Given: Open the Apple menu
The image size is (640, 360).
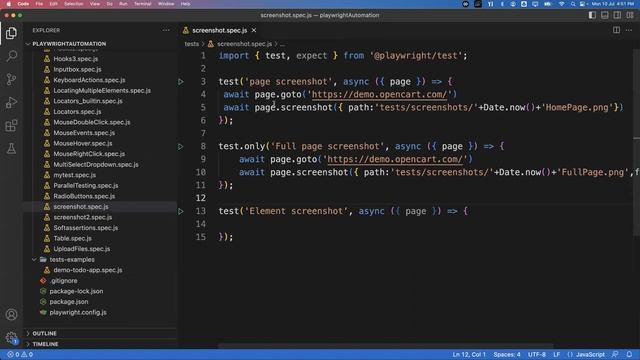Looking at the screenshot, I should click(8, 4).
